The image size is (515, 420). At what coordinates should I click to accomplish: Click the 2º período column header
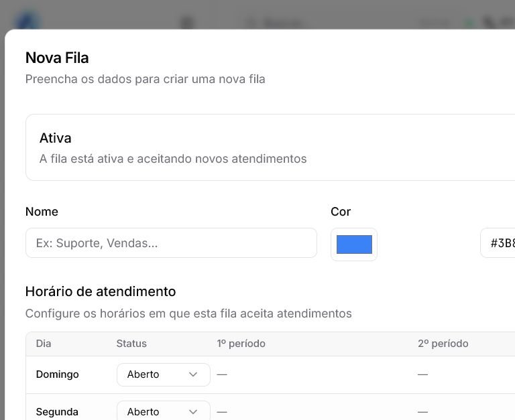[x=443, y=344]
